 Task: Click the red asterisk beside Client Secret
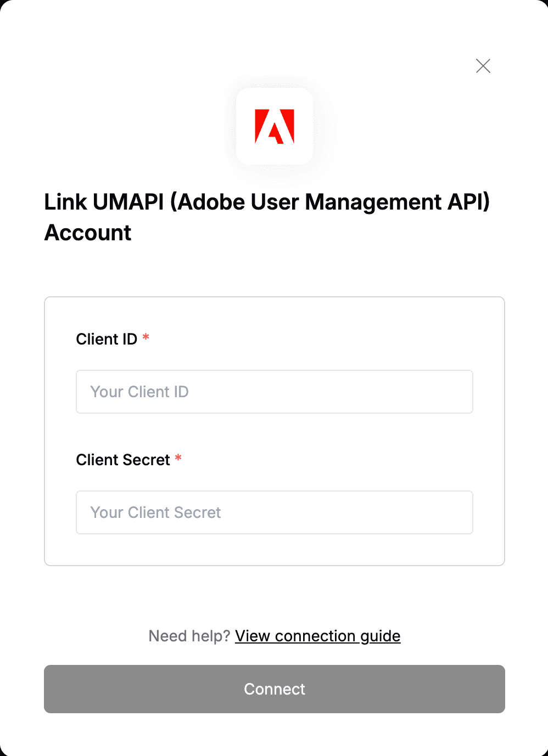point(178,458)
